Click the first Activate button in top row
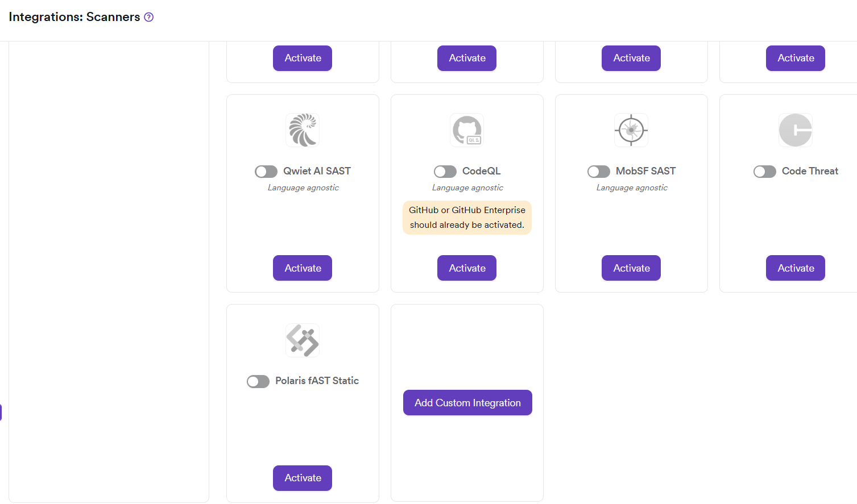 click(x=302, y=57)
